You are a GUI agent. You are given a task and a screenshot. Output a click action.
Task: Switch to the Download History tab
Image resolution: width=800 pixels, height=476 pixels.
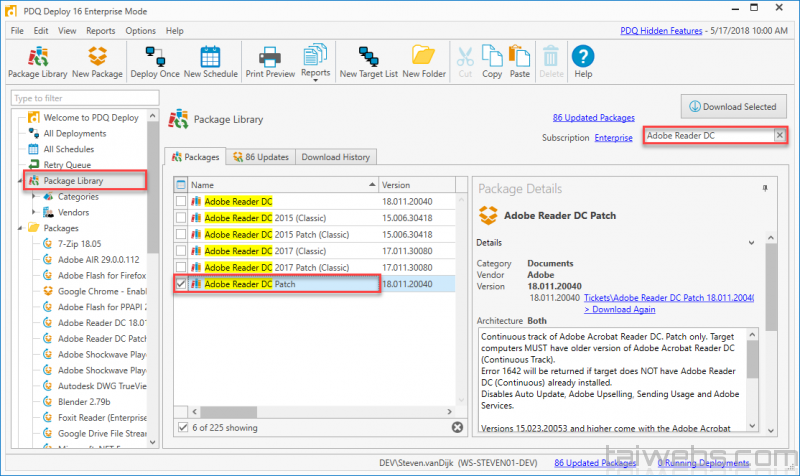(334, 157)
